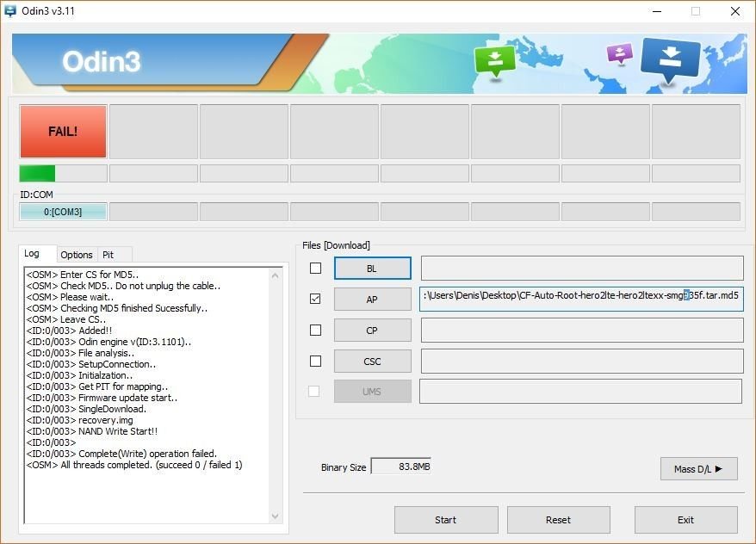Click the purple download icon in banner

coord(620,54)
